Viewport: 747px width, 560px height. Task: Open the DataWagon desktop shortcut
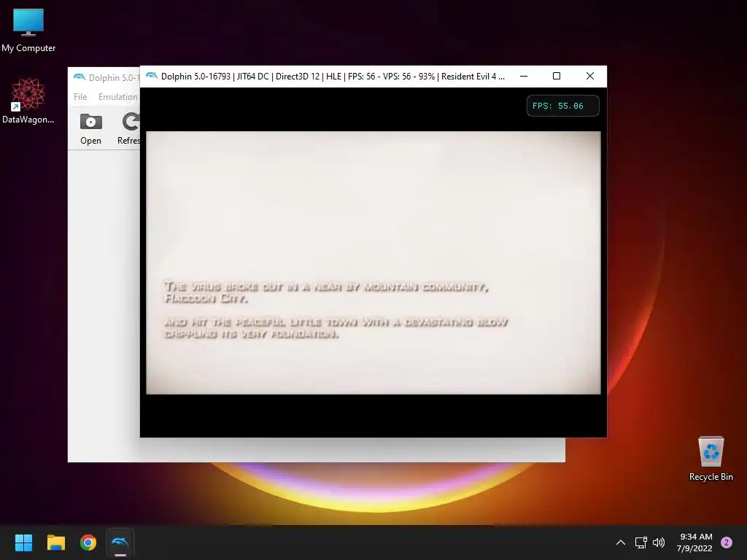tap(28, 101)
